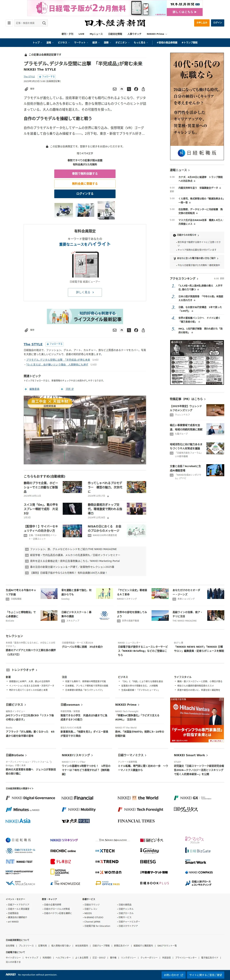
Task: Click the 詳しく見る button
Action: (85, 292)
